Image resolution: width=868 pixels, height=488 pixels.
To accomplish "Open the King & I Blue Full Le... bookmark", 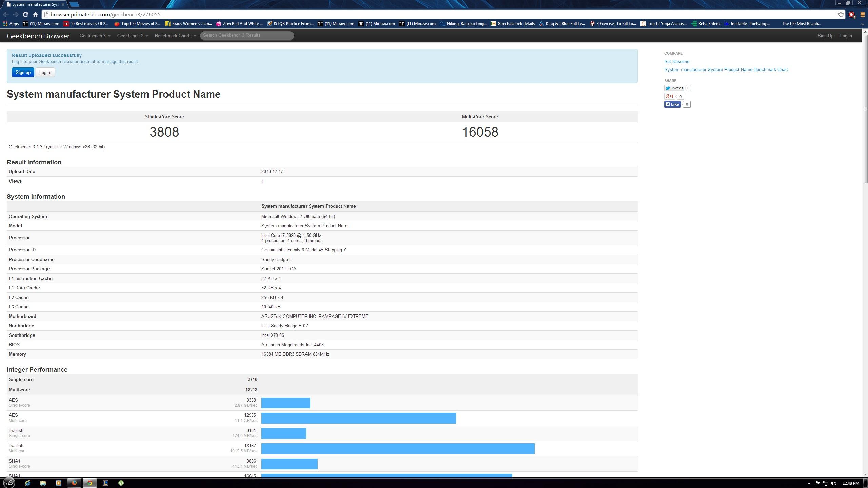I will [x=562, y=24].
